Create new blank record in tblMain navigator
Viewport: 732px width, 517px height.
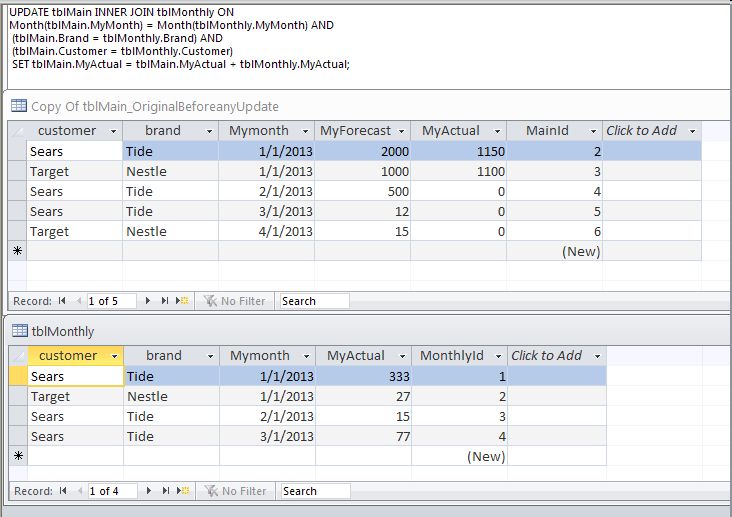(182, 301)
